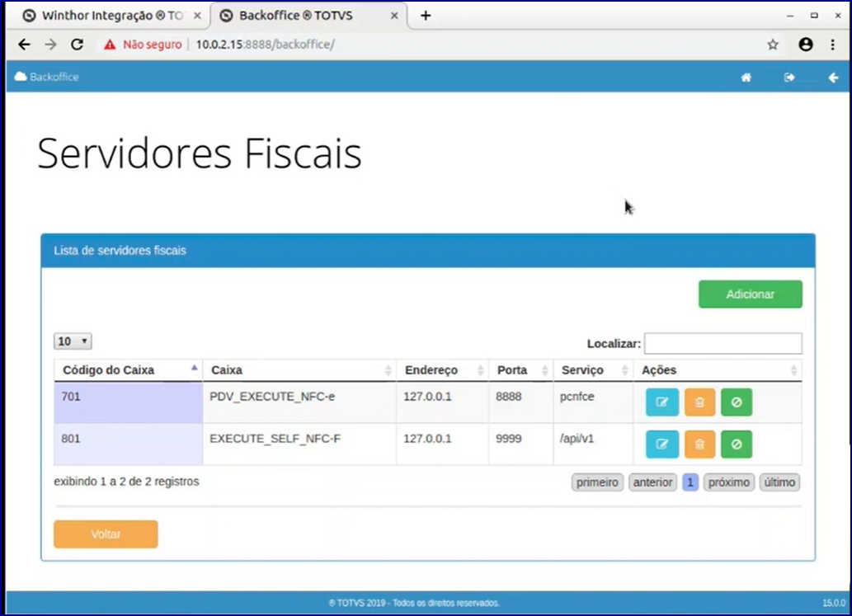This screenshot has width=852, height=616.
Task: Click the Não seguro security warning
Action: [x=143, y=45]
